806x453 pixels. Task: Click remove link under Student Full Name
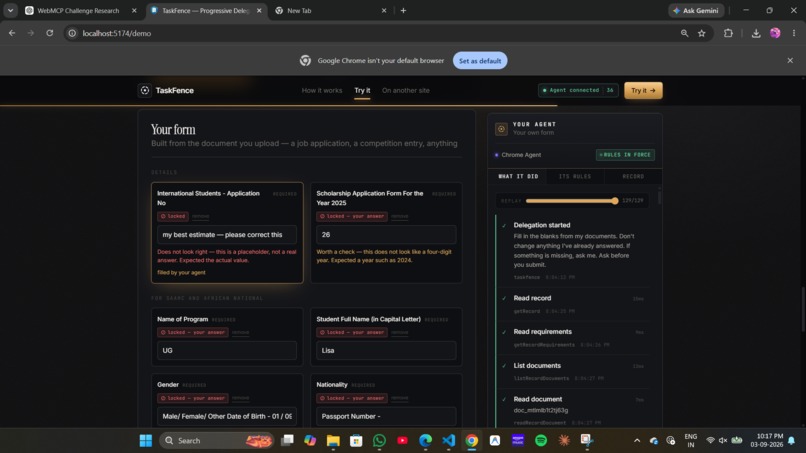(399, 333)
